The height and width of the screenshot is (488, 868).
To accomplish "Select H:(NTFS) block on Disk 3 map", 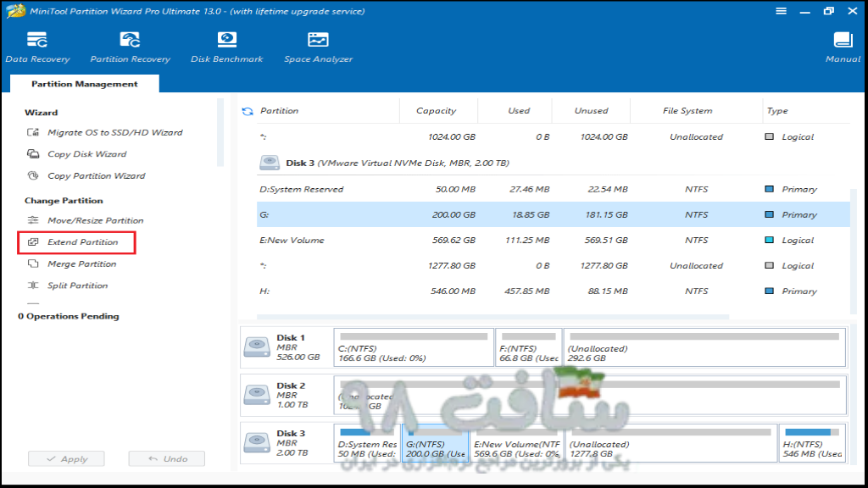I will click(x=812, y=442).
